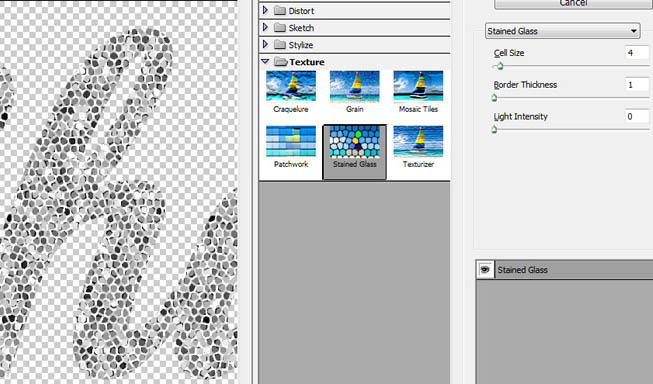Click the Light Intensity slider handle
This screenshot has width=653, height=384.
click(494, 130)
